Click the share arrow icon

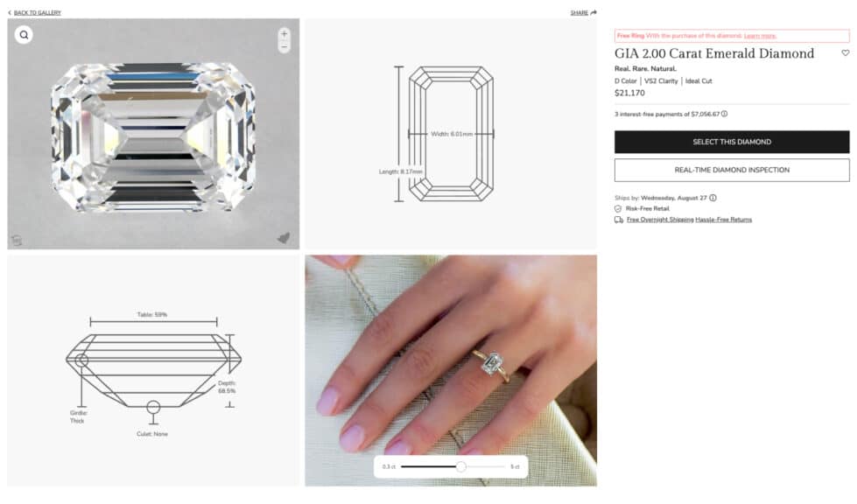coord(594,12)
